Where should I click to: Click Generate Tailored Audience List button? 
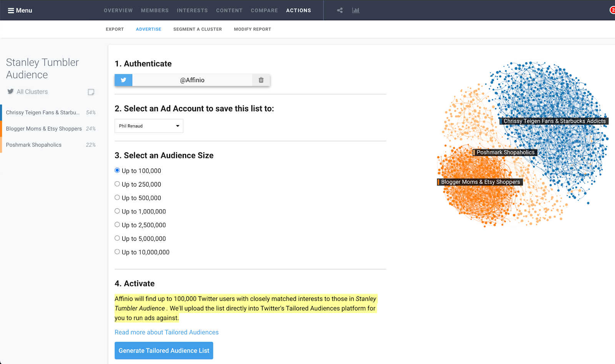coord(164,351)
